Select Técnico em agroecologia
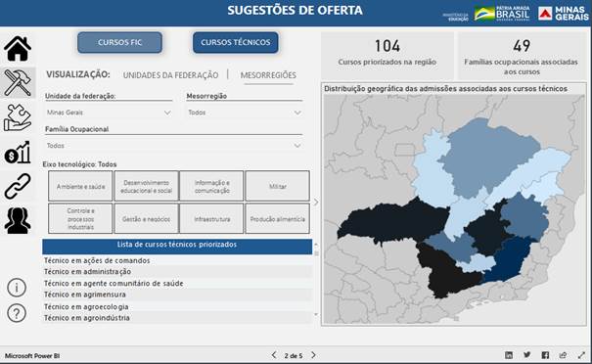The height and width of the screenshot is (364, 592). click(x=86, y=306)
